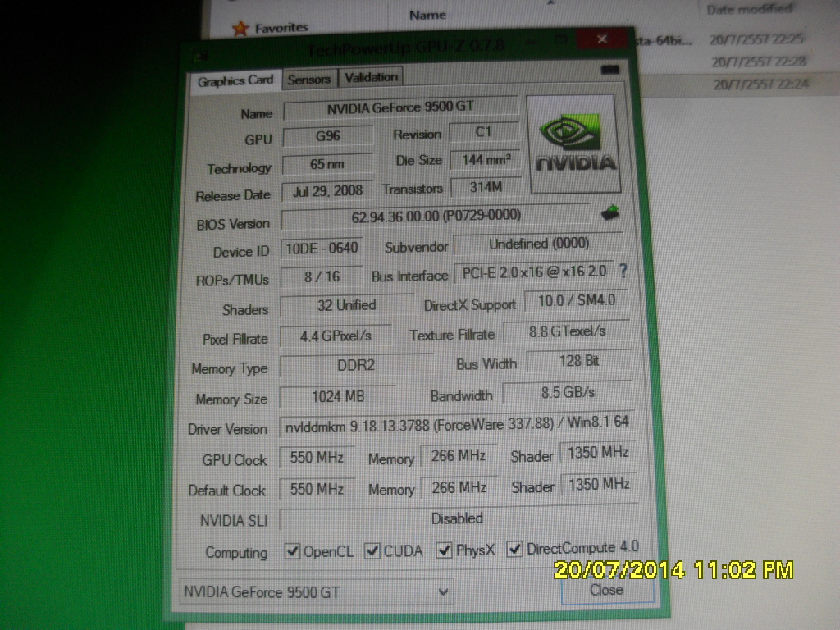Screen dimensions: 840x630
Task: Click the Subvendor field Undefined (0000)
Action: [538, 244]
